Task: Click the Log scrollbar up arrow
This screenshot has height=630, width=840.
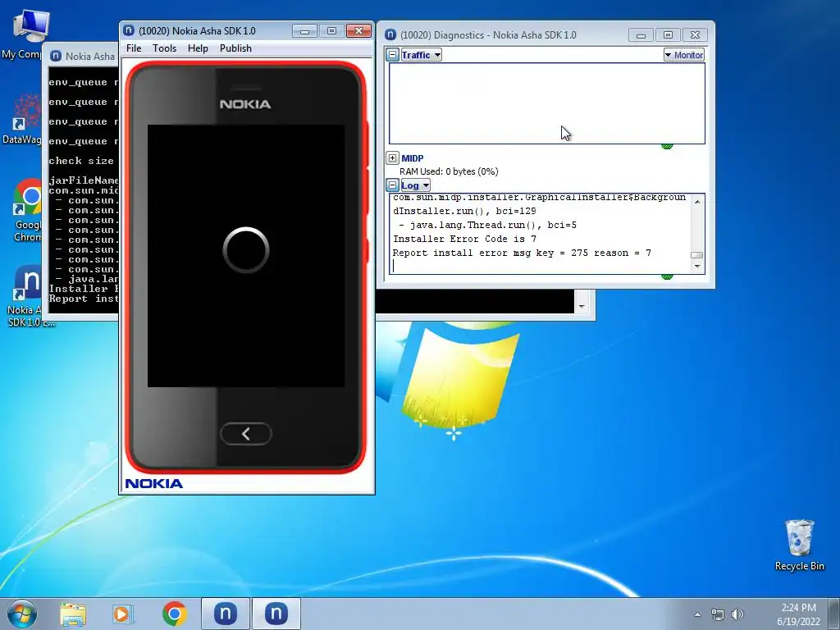Action: (x=697, y=202)
